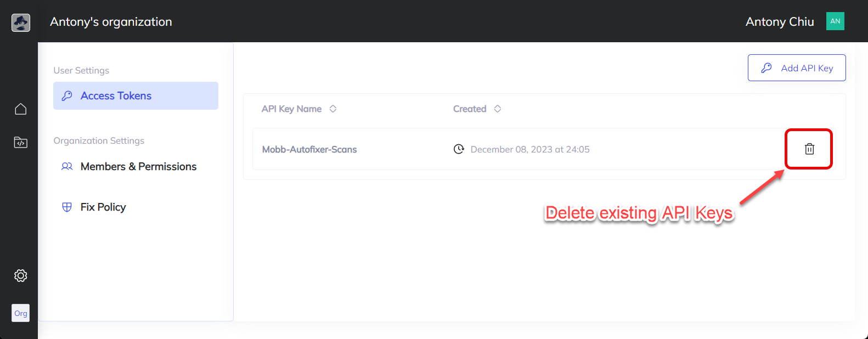Screen dimensions: 868x339
Task: Click the Mobb logo in top-left corner
Action: pyautogui.click(x=21, y=22)
